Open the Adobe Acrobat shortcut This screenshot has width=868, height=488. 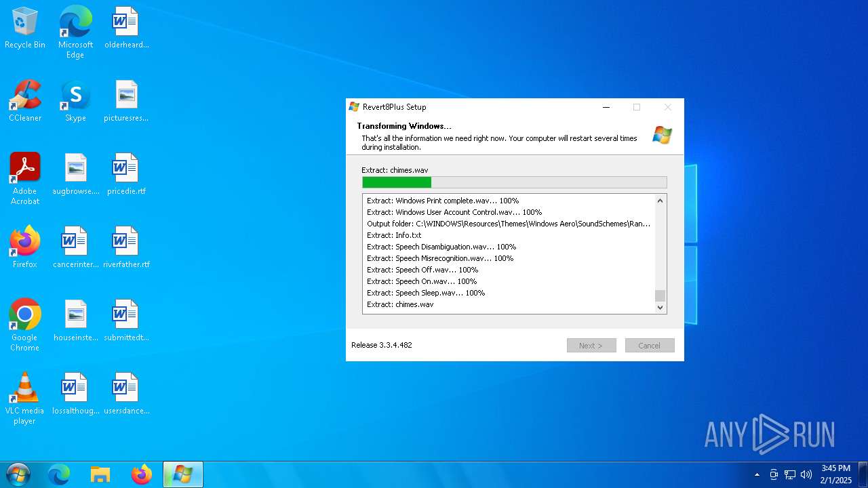[x=25, y=179]
